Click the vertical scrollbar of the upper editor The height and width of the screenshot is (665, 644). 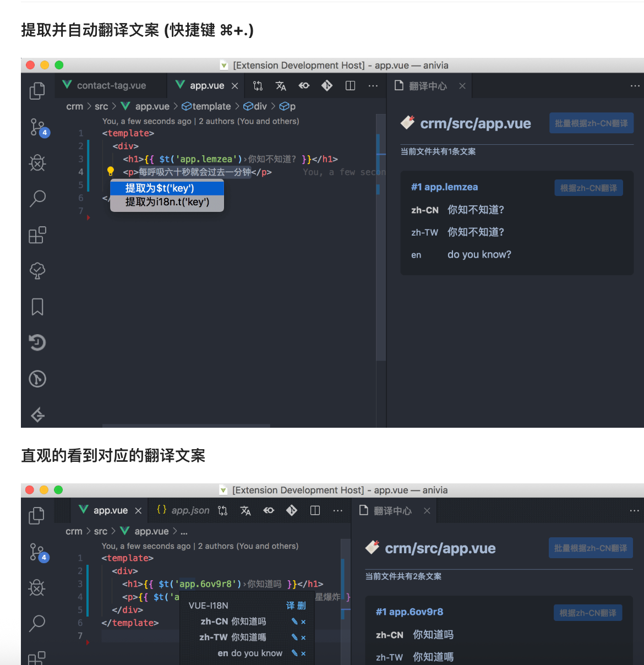380,237
